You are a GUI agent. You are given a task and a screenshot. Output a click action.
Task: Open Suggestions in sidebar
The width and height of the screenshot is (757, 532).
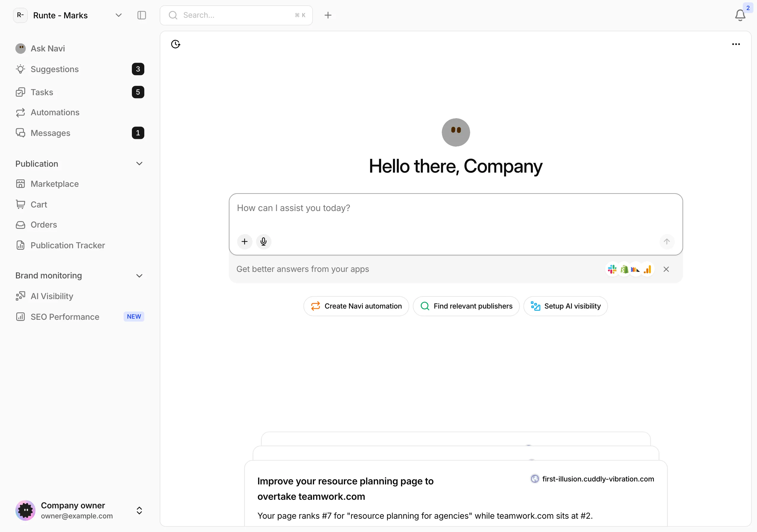(x=80, y=69)
